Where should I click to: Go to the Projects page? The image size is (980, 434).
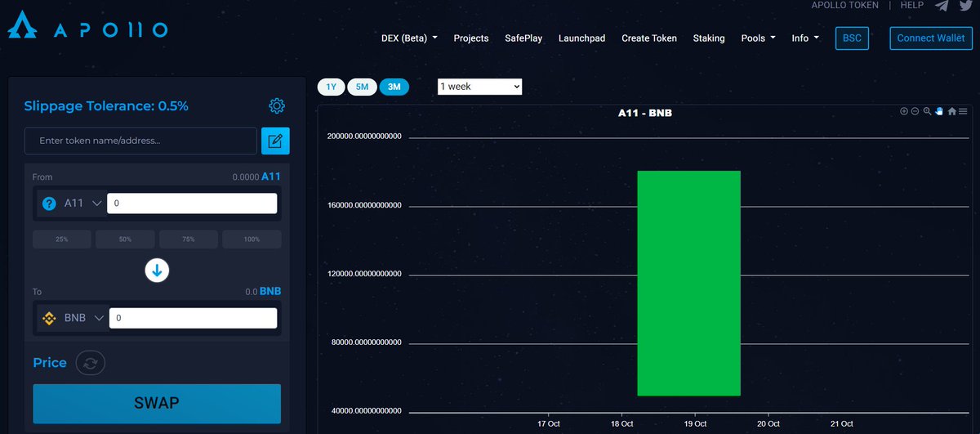pyautogui.click(x=471, y=38)
